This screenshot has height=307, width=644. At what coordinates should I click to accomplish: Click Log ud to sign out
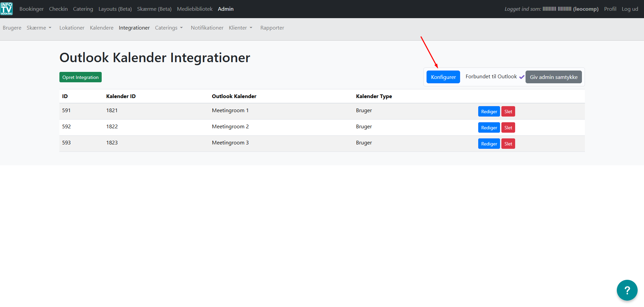630,9
